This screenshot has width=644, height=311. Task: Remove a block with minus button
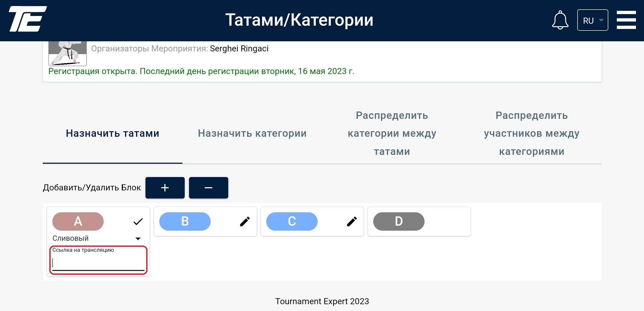(208, 188)
